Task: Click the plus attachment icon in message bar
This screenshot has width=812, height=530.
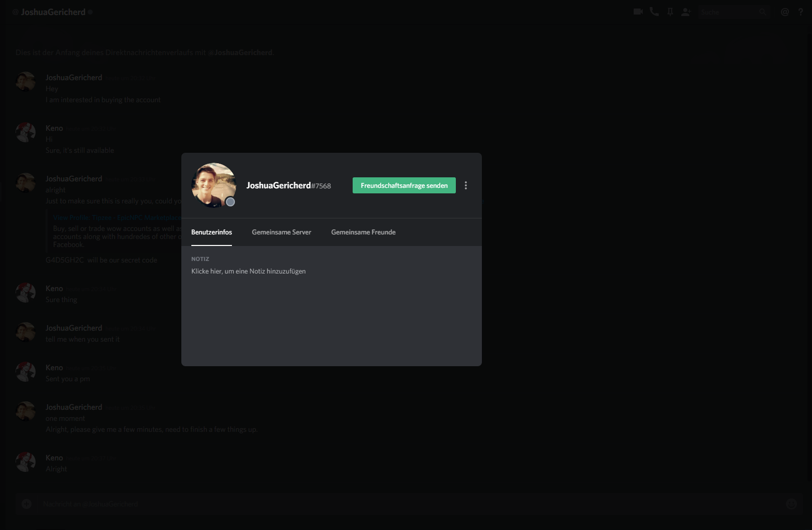Action: point(27,504)
